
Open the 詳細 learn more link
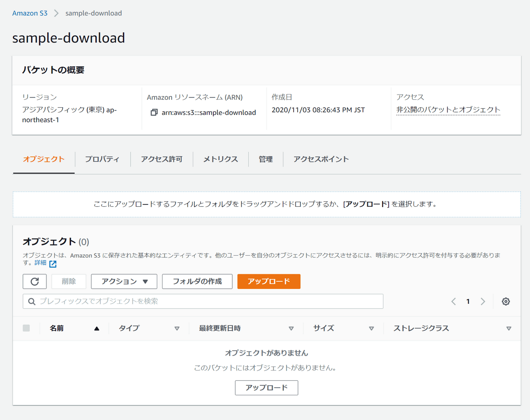(x=41, y=263)
